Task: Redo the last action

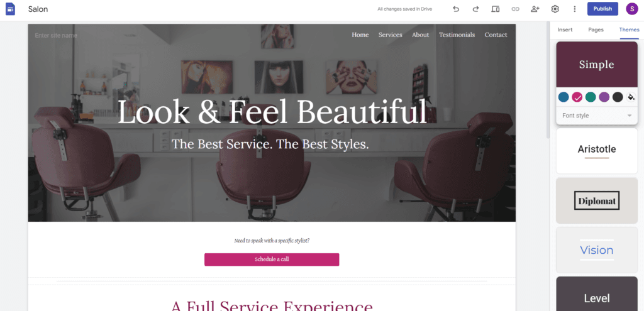Action: [x=475, y=9]
